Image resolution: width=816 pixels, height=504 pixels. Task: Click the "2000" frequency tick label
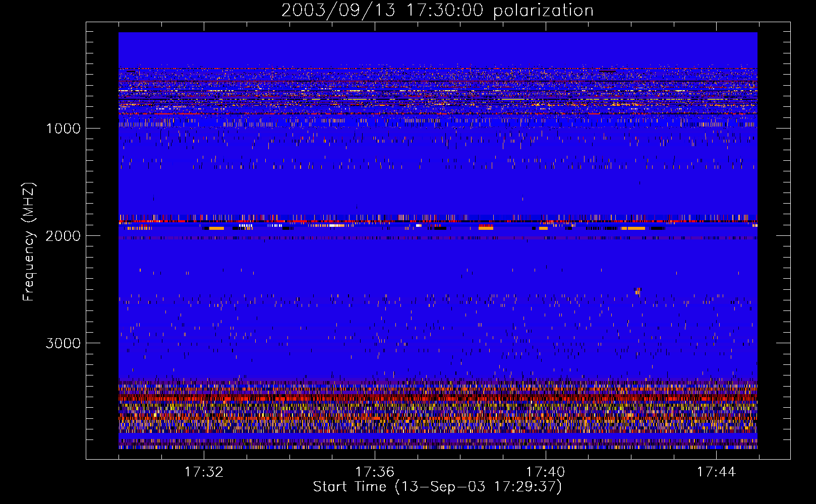pyautogui.click(x=63, y=236)
